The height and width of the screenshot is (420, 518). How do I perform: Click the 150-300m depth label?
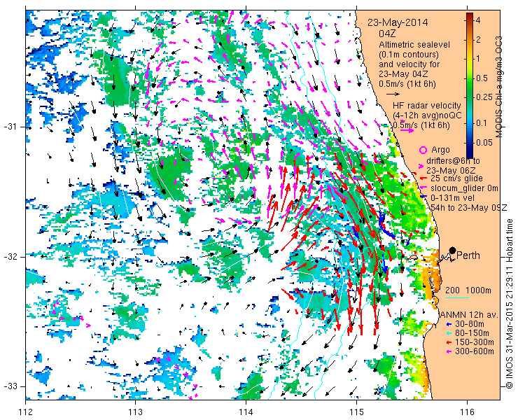[475, 342]
